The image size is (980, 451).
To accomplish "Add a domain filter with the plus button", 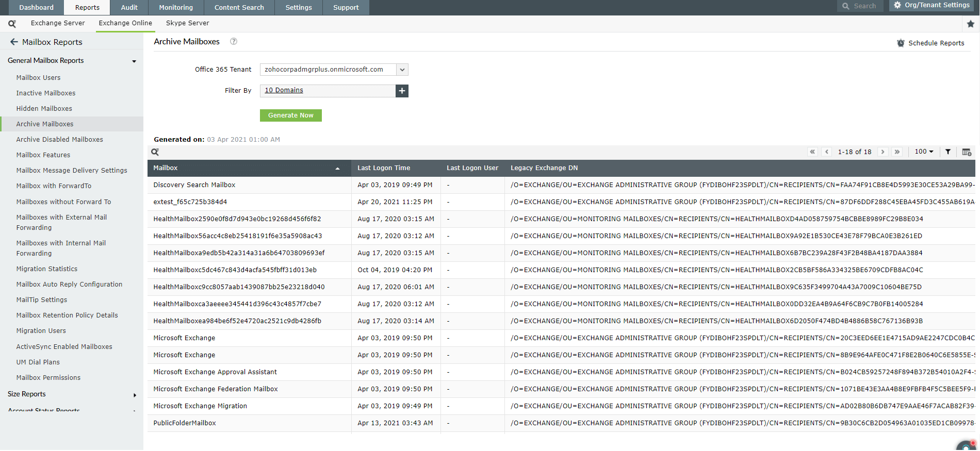I will [402, 91].
